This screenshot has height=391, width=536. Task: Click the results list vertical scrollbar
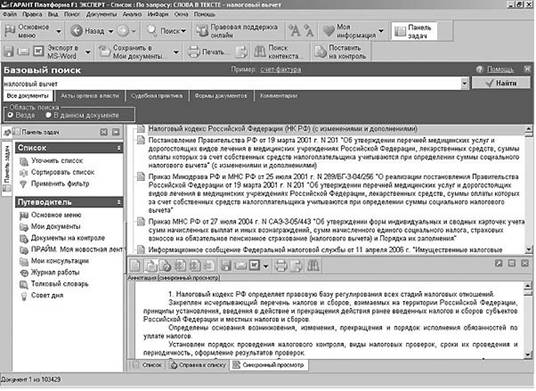coord(529,190)
